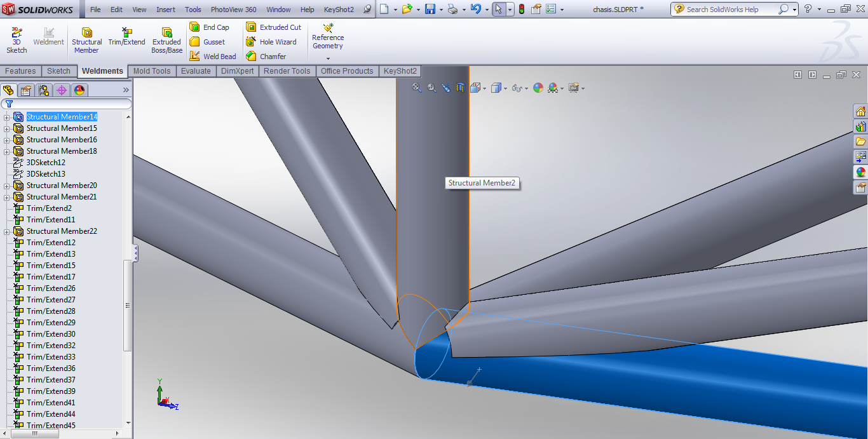Open FeatureManager design tree tab
Screen dimensions: 868x439
9,90
